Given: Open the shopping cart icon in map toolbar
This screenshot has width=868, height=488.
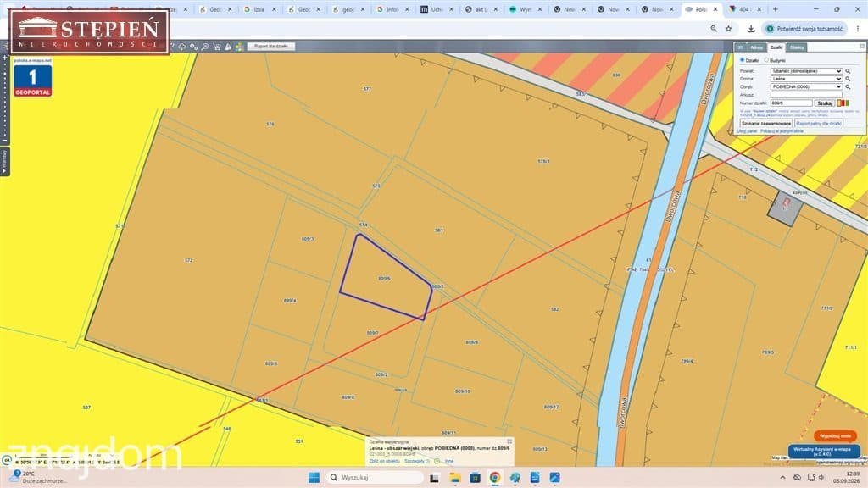Looking at the screenshot, I should pos(216,47).
